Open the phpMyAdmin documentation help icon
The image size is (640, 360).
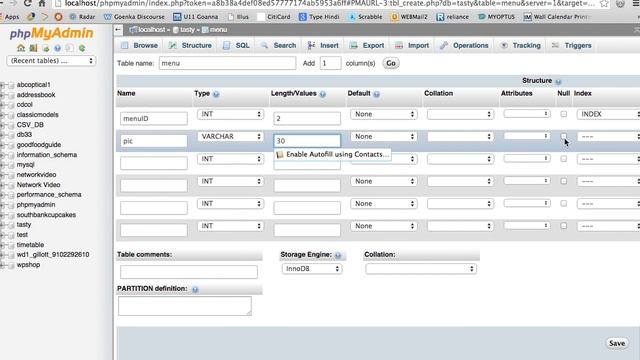tap(58, 48)
